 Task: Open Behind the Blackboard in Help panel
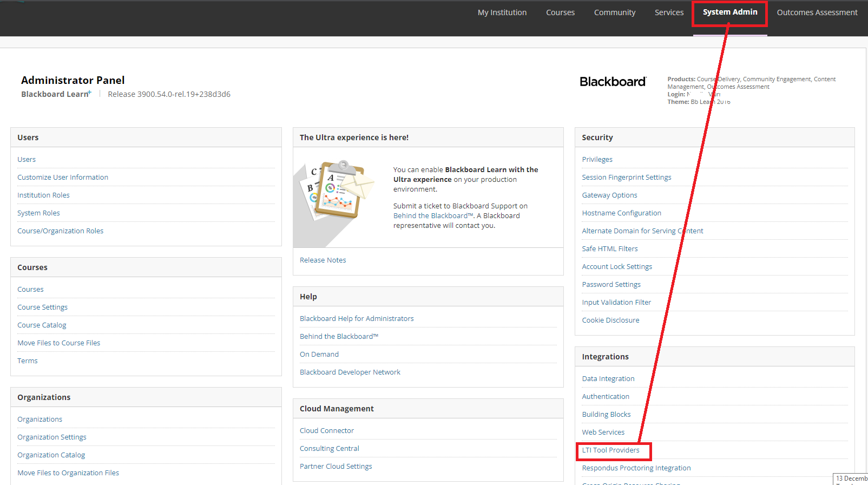click(339, 337)
